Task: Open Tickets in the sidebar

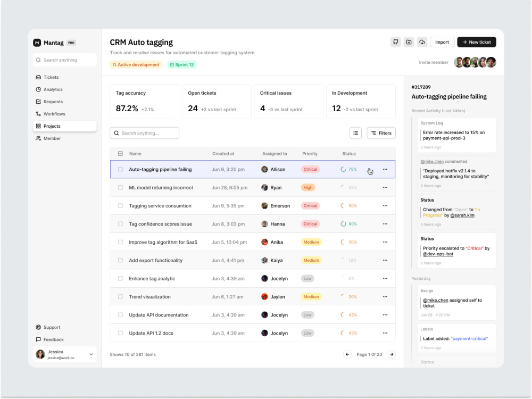Action: [x=65, y=77]
